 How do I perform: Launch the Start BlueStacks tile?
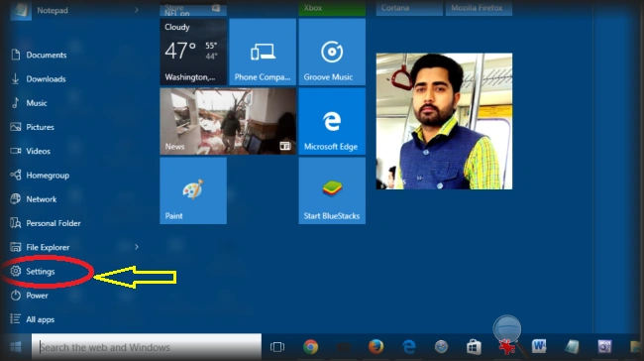click(x=332, y=190)
